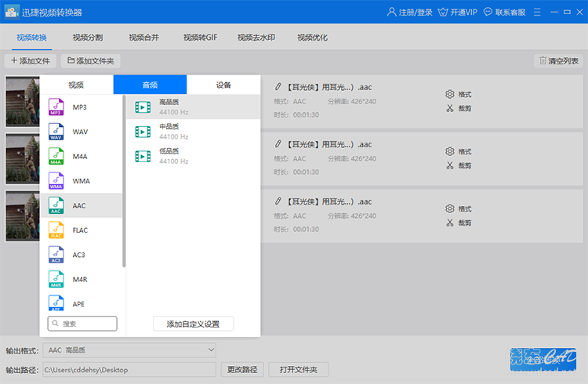The image size is (588, 384).
Task: Select the APE format icon
Action: pos(56,303)
